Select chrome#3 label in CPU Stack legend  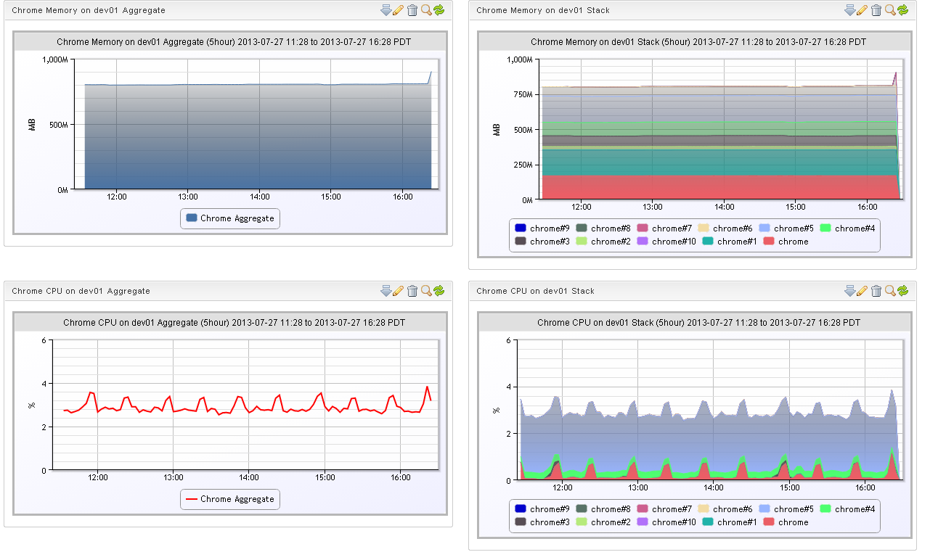[x=550, y=522]
